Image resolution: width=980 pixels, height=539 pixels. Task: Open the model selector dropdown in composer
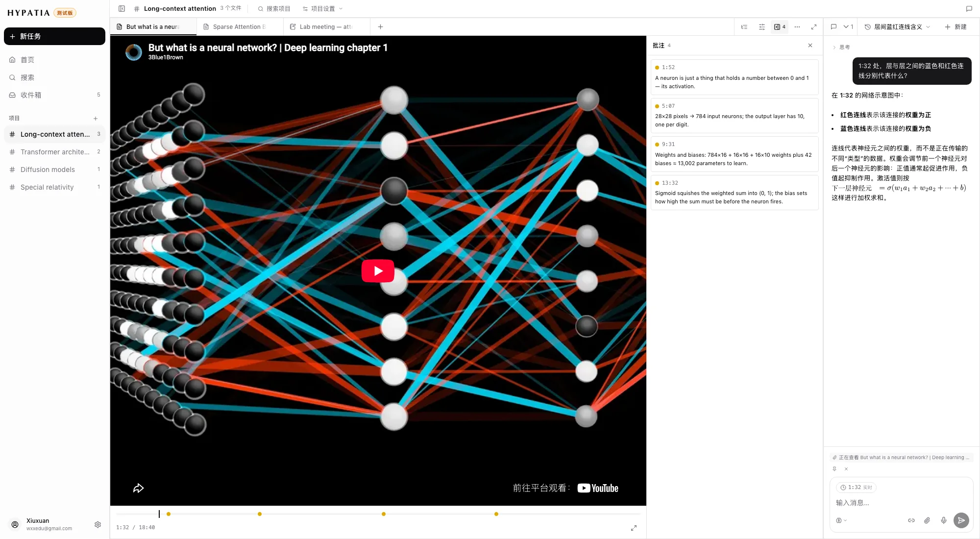841,520
